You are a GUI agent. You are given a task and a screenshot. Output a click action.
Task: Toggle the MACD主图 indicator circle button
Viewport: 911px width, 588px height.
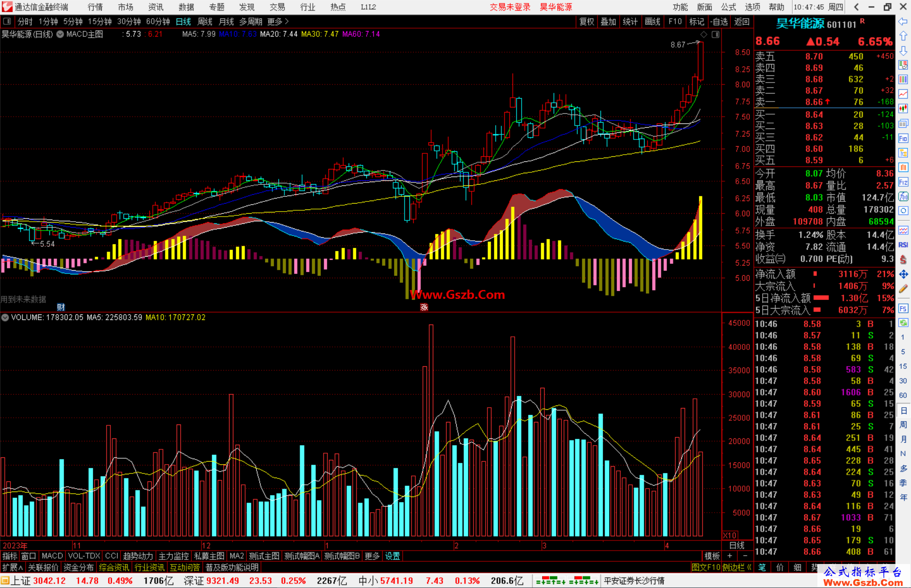point(60,34)
